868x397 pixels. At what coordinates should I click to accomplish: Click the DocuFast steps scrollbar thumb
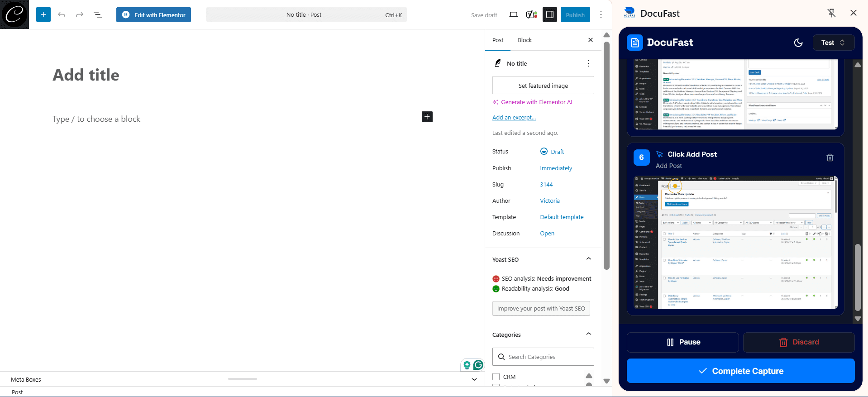click(858, 277)
